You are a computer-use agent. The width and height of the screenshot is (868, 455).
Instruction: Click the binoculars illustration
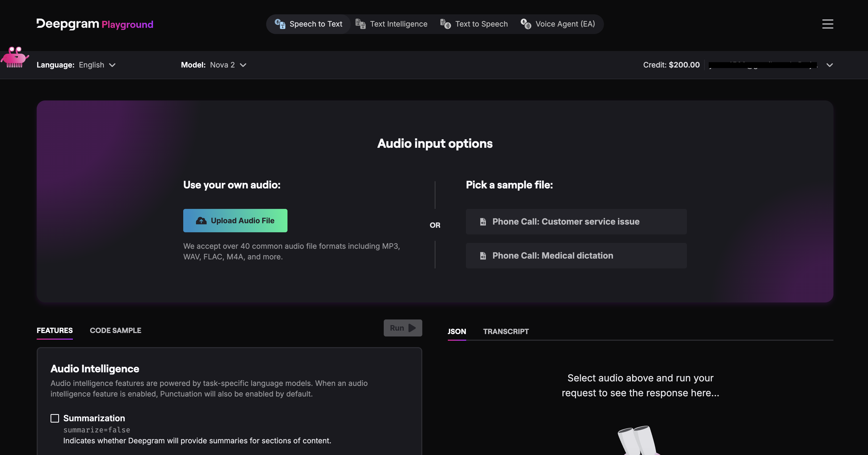click(639, 440)
